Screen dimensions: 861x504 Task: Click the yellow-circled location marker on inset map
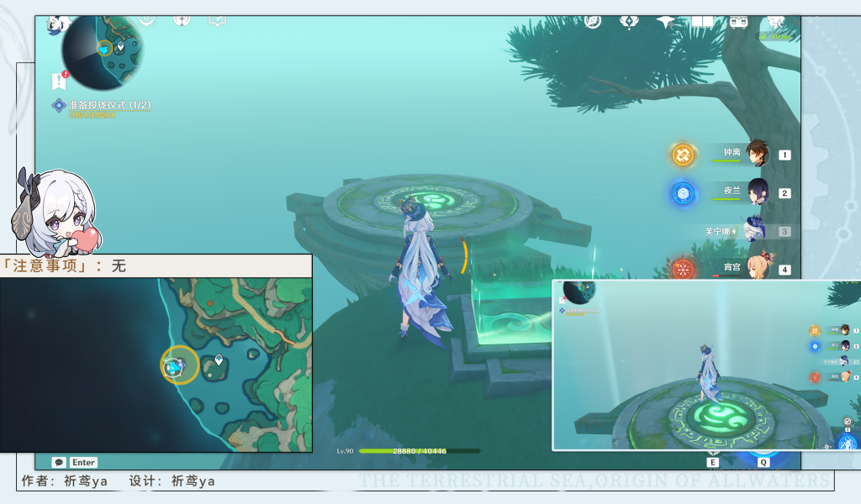tap(179, 365)
